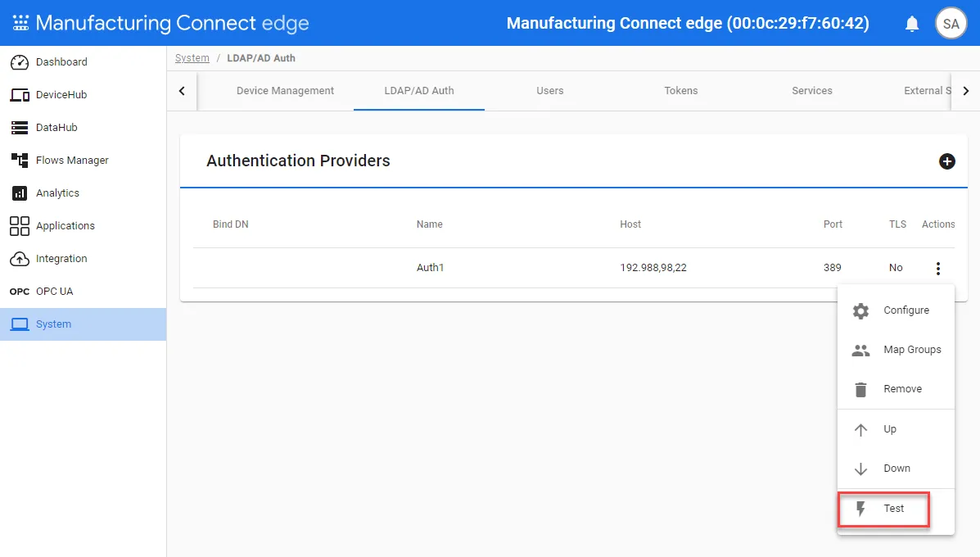Viewport: 980px width, 557px height.
Task: Open Flows Manager from the sidebar
Action: pos(84,160)
